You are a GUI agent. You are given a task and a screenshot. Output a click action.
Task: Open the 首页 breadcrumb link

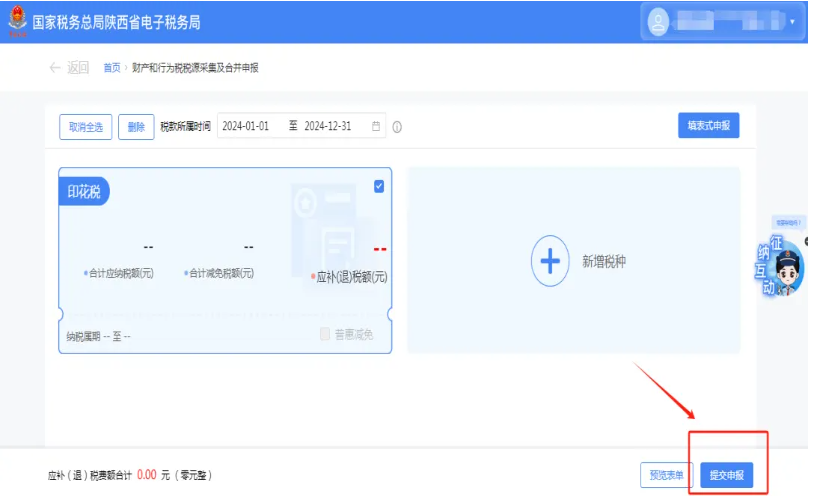click(111, 68)
